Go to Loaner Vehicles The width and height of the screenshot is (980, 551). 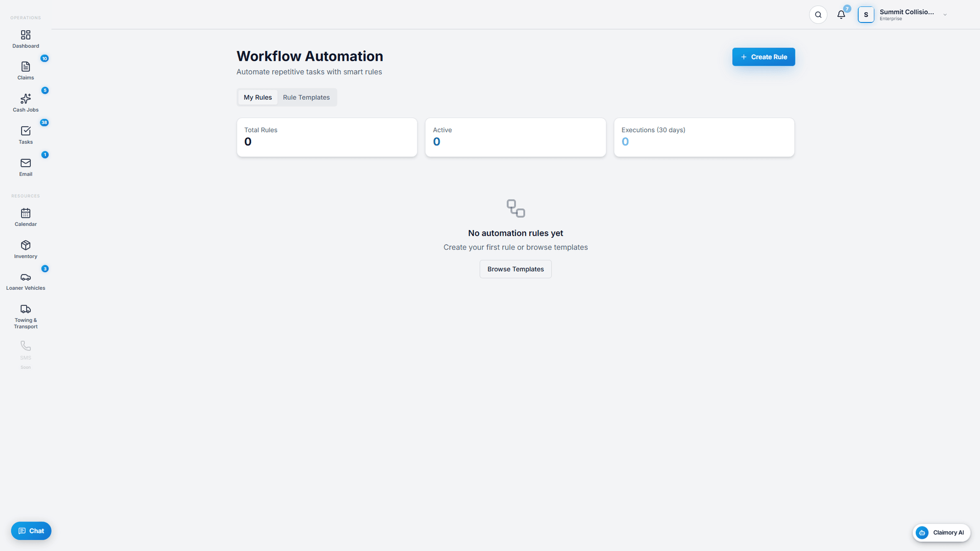tap(26, 282)
